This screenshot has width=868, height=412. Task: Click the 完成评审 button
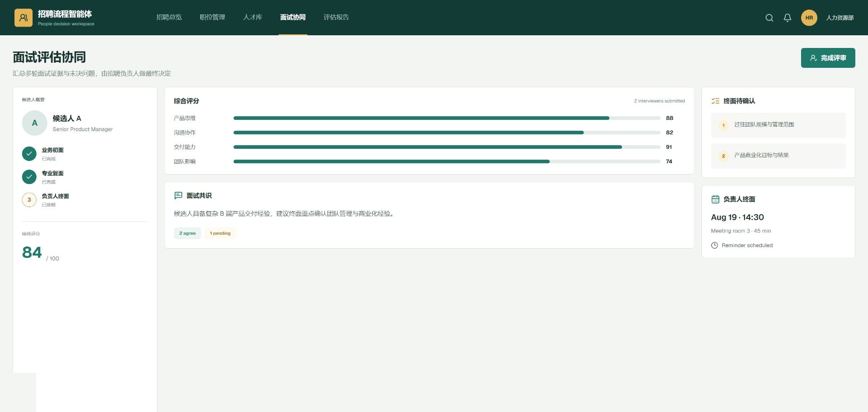click(828, 58)
